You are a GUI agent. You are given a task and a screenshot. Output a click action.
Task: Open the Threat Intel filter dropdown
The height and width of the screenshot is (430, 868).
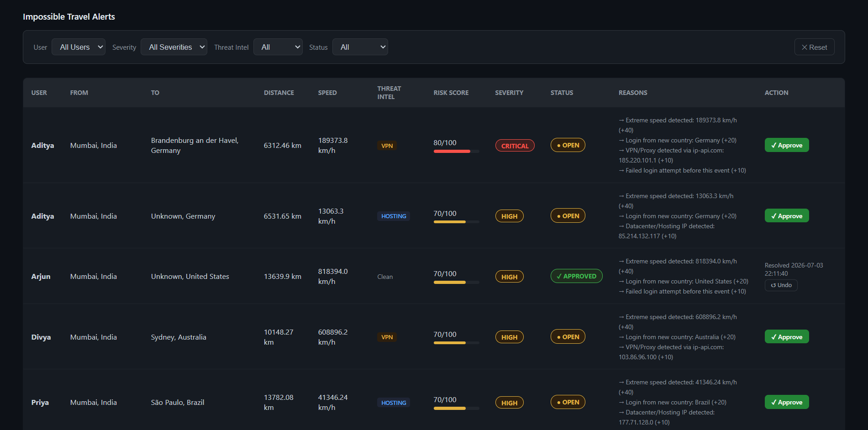(x=278, y=47)
